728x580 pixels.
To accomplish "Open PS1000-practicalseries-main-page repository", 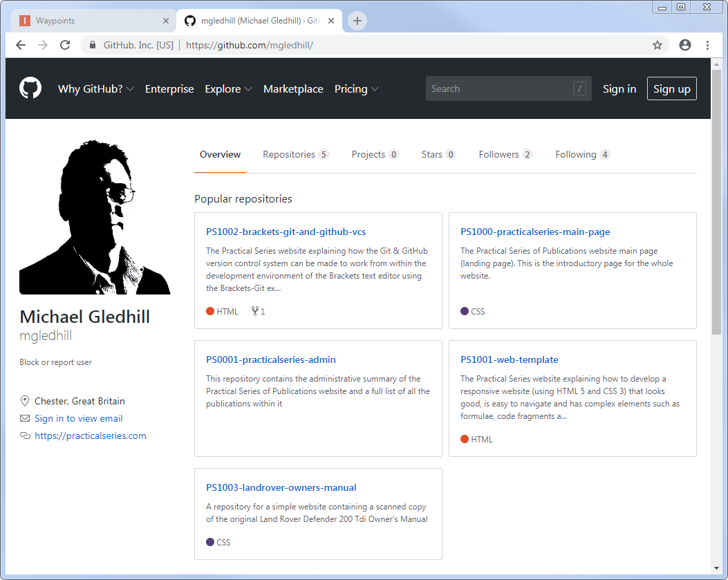I will [535, 232].
